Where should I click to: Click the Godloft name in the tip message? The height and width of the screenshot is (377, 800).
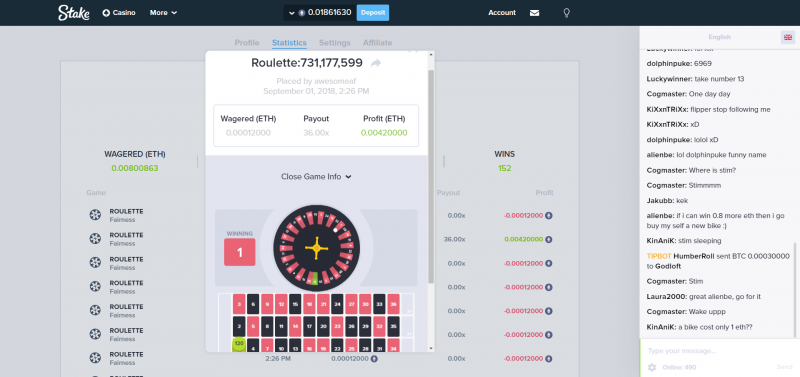point(667,266)
